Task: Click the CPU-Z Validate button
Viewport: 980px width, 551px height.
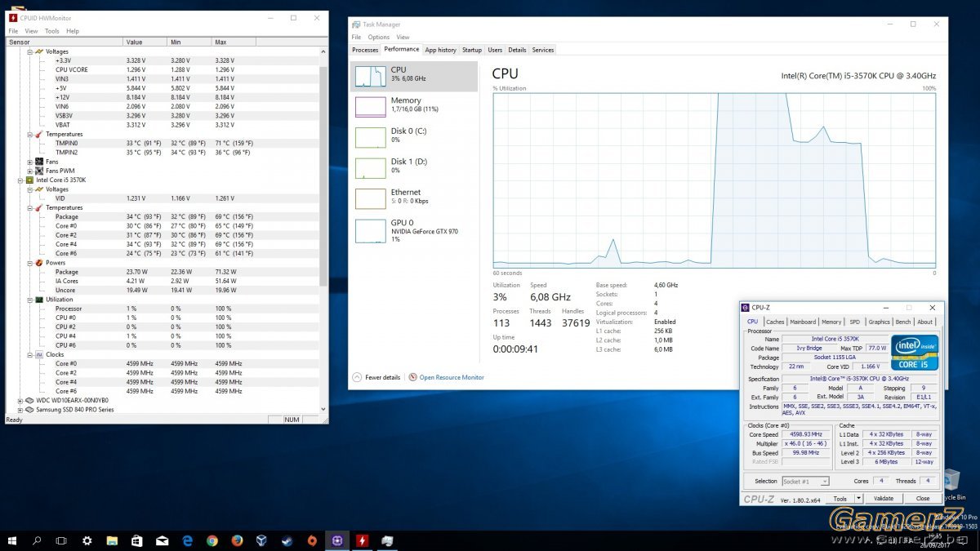Action: click(x=884, y=498)
